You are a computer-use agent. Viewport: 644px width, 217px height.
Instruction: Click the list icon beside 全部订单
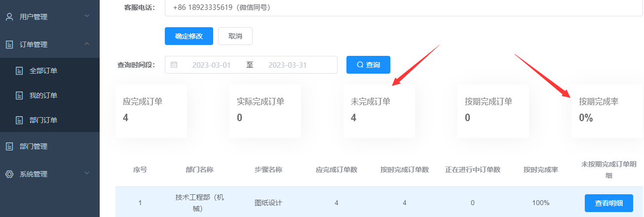tap(19, 71)
